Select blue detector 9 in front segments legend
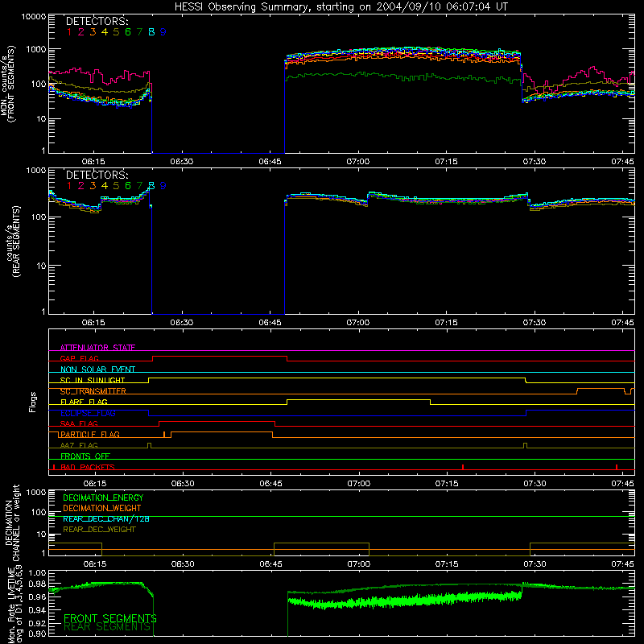Screen dimensions: 644x644 [163, 32]
